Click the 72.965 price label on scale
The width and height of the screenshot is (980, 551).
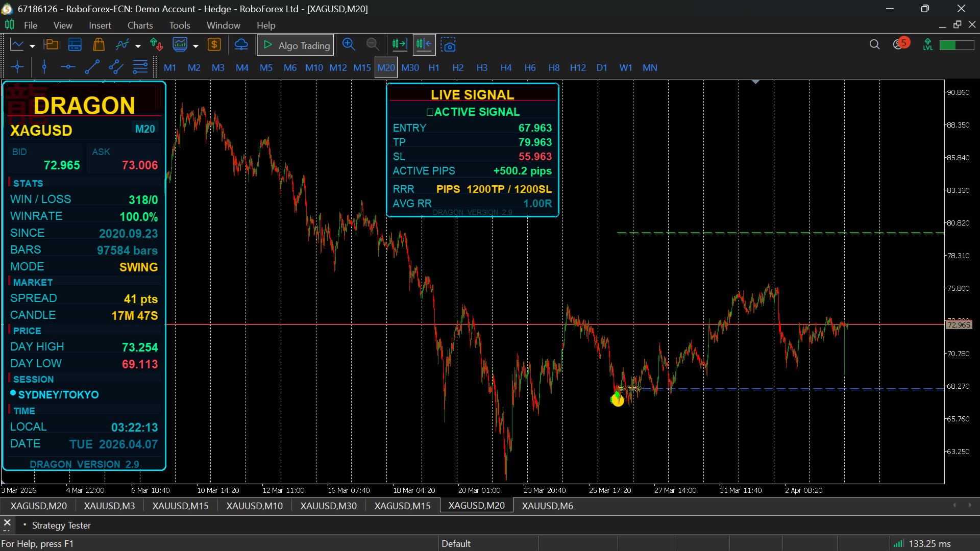point(959,325)
